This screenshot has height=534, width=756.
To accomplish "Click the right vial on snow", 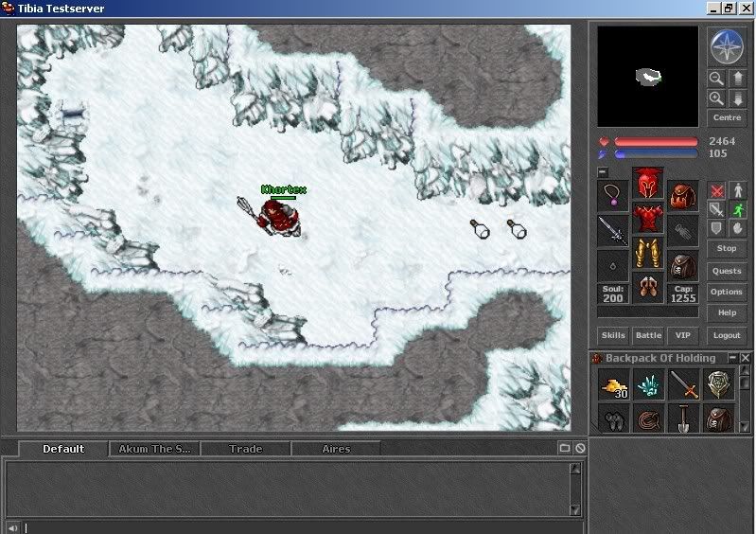I will (517, 228).
